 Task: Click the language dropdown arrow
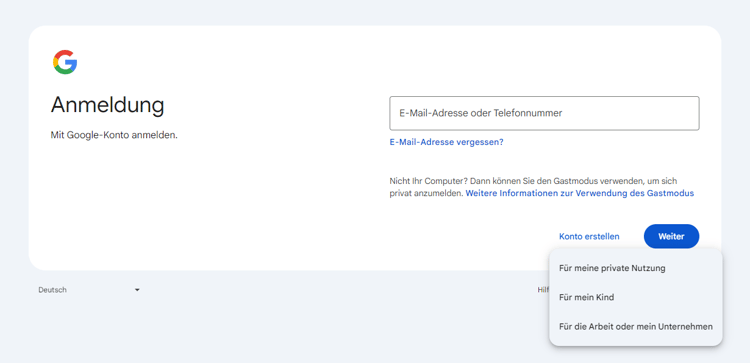click(137, 290)
